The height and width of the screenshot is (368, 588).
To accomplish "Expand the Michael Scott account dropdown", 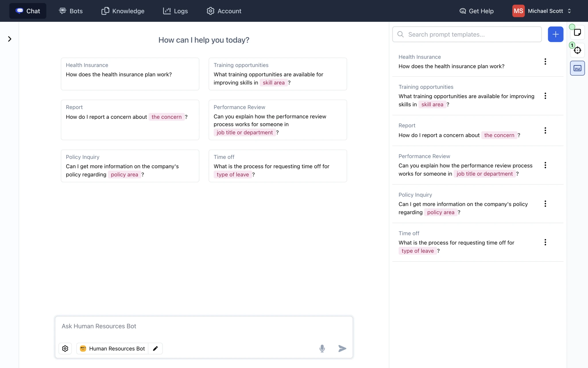I will 569,11.
